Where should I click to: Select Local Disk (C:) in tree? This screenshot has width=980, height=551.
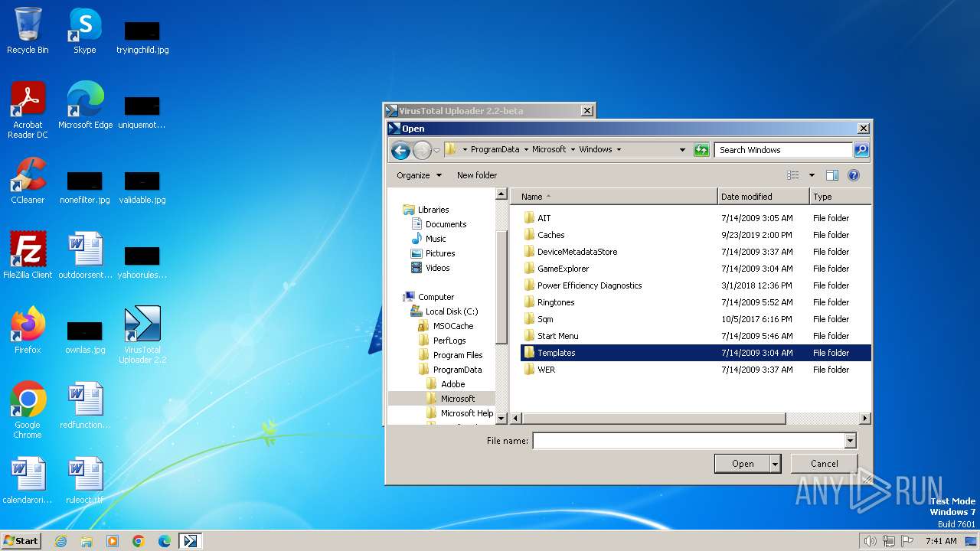451,311
